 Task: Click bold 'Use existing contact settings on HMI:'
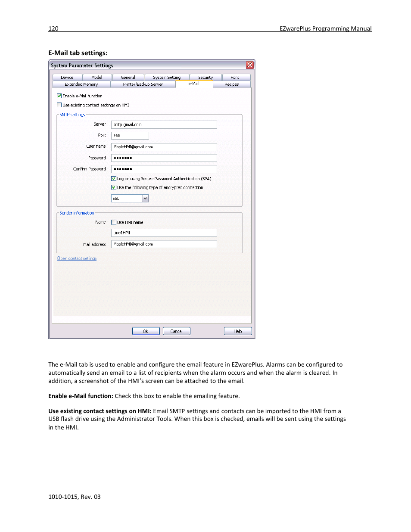tap(100, 411)
